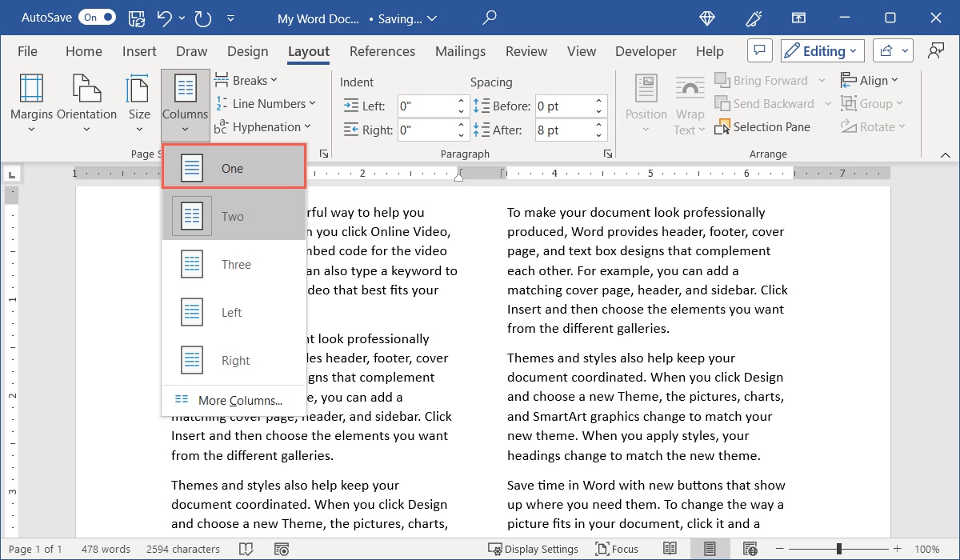The image size is (960, 560).
Task: Open the Editing mode dropdown
Action: 822,51
